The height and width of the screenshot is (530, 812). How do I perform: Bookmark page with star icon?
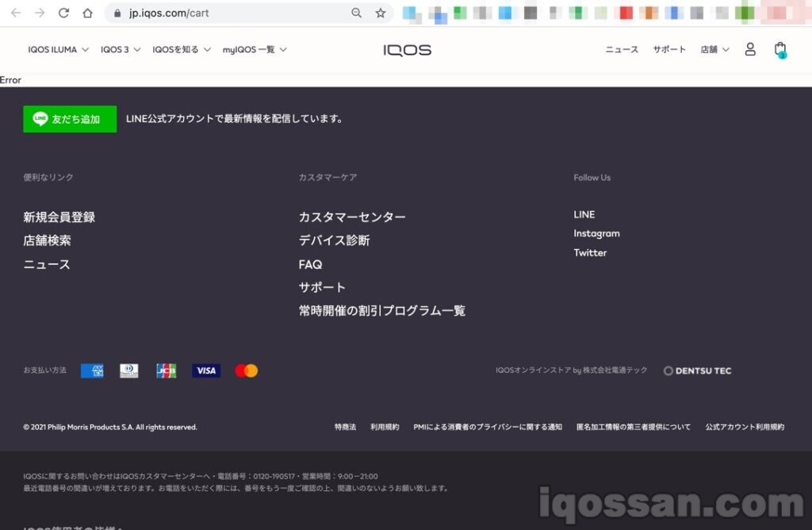pyautogui.click(x=381, y=13)
